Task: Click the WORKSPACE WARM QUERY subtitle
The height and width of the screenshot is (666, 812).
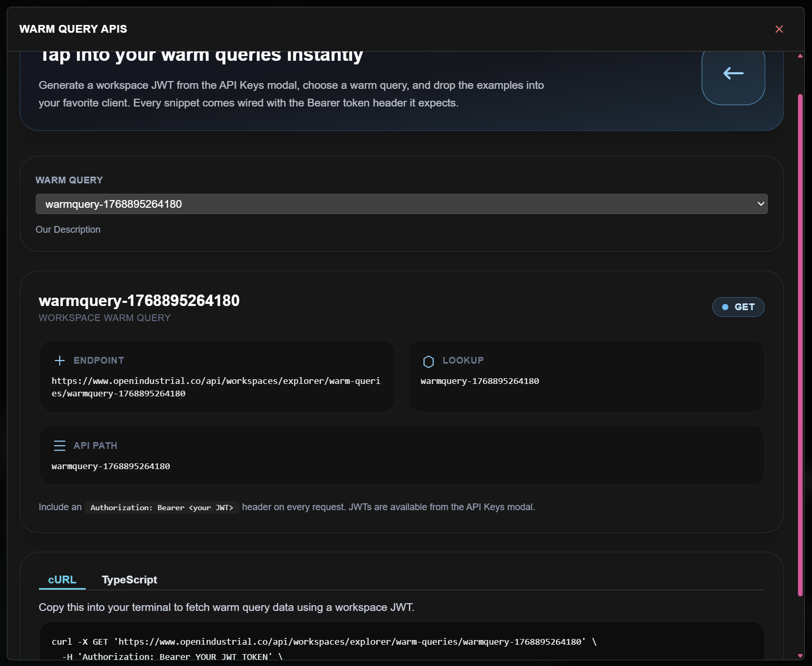Action: pos(104,318)
